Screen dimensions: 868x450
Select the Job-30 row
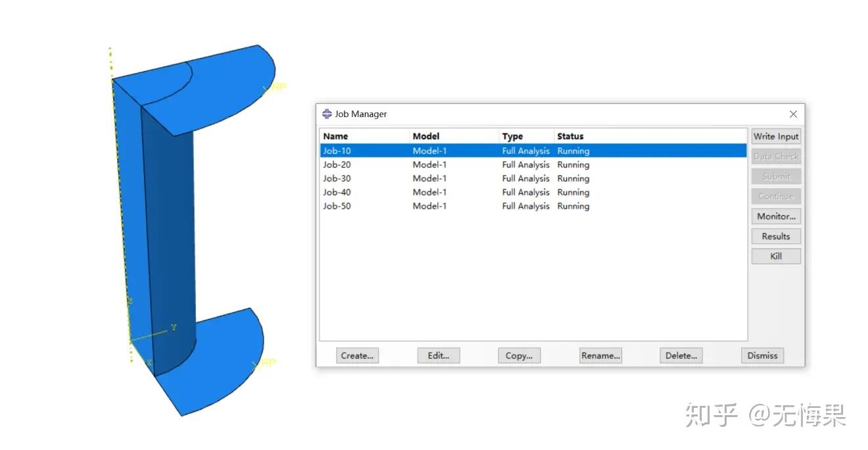[x=533, y=178]
